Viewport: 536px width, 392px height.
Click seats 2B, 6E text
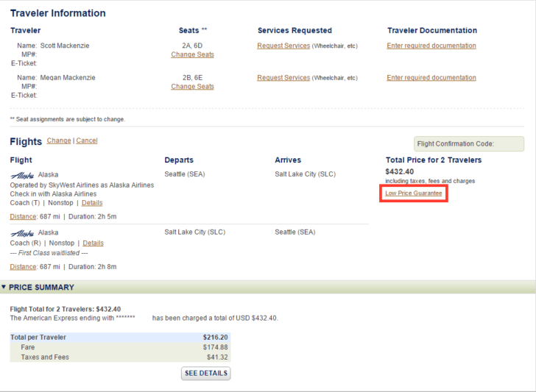192,78
